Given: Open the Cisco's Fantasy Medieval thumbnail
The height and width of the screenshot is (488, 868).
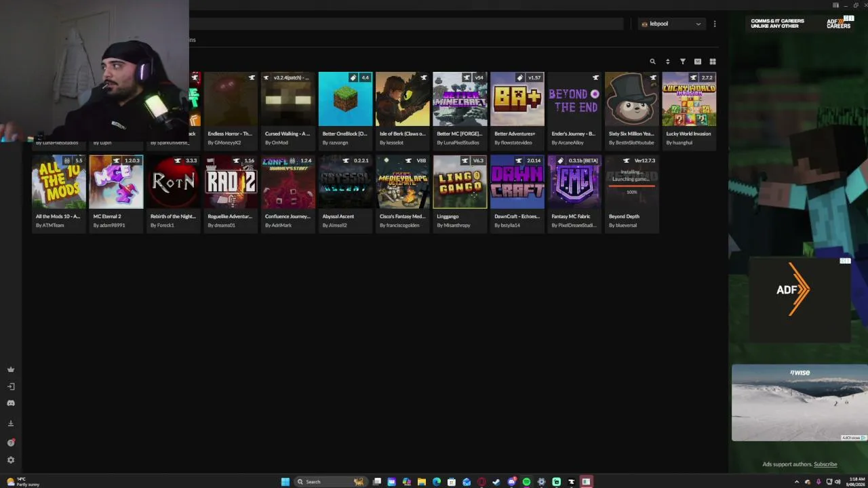Looking at the screenshot, I should point(403,182).
